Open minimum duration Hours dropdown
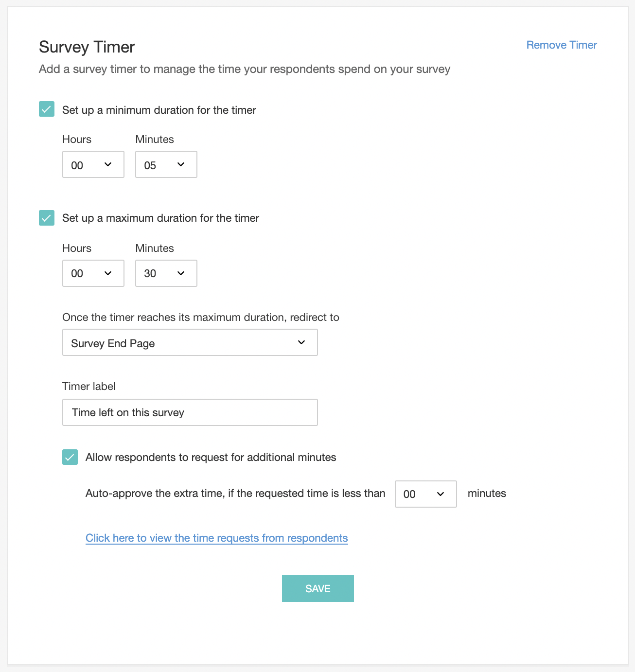Image resolution: width=635 pixels, height=672 pixels. [x=93, y=164]
